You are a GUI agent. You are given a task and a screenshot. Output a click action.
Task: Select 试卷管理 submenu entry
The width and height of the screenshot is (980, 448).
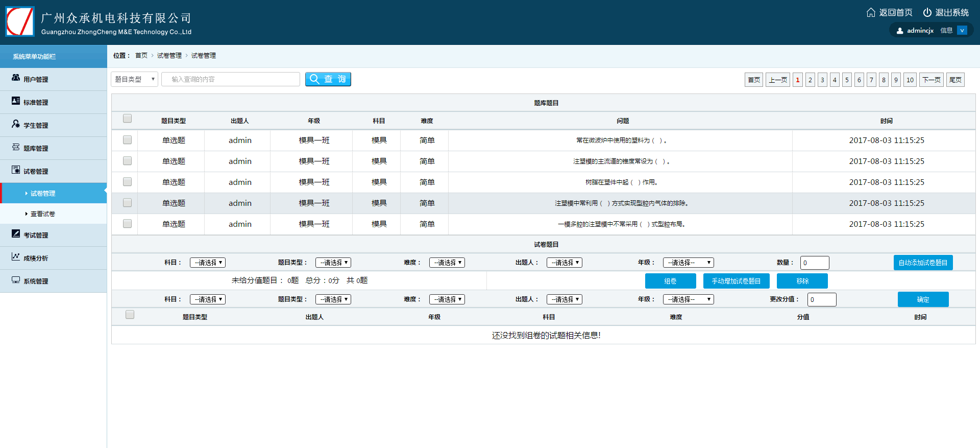tap(54, 193)
